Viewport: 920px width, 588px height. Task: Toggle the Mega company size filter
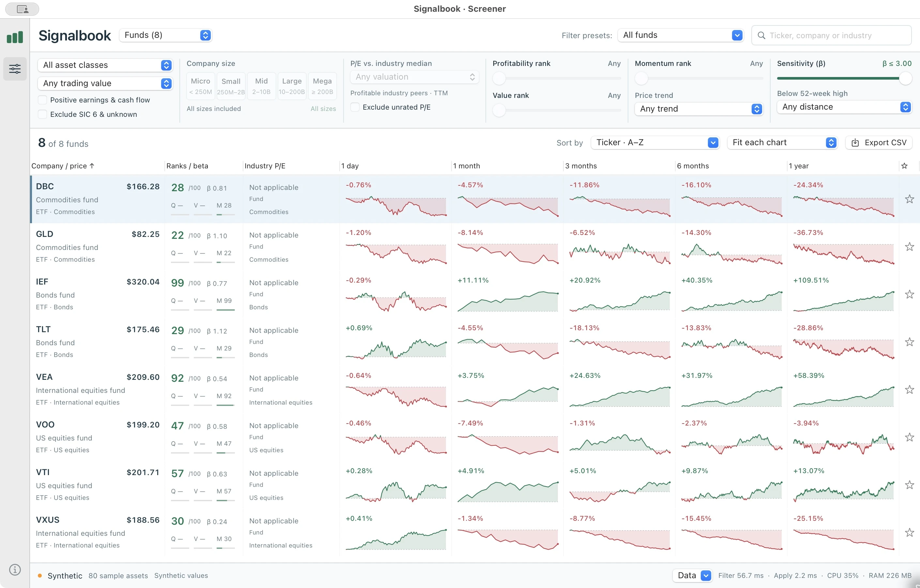coord(322,86)
